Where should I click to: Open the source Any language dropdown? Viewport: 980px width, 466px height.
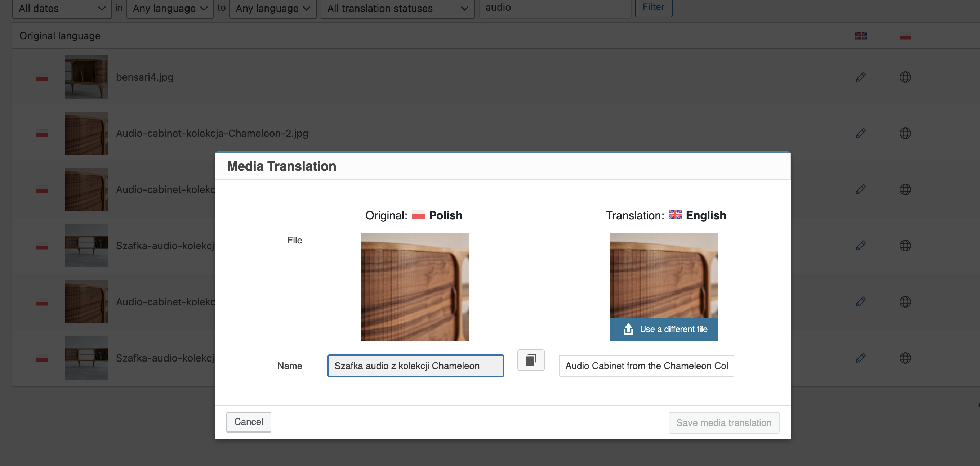170,8
